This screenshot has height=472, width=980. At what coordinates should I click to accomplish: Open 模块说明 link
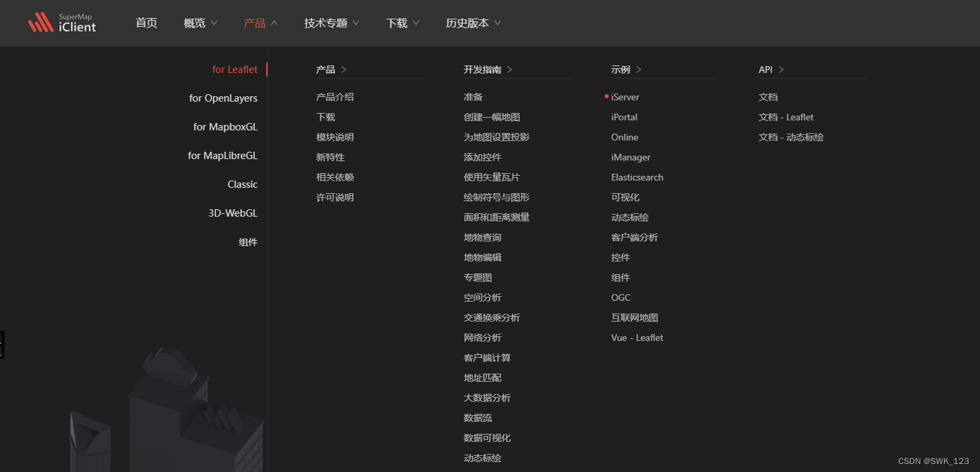[x=335, y=137]
